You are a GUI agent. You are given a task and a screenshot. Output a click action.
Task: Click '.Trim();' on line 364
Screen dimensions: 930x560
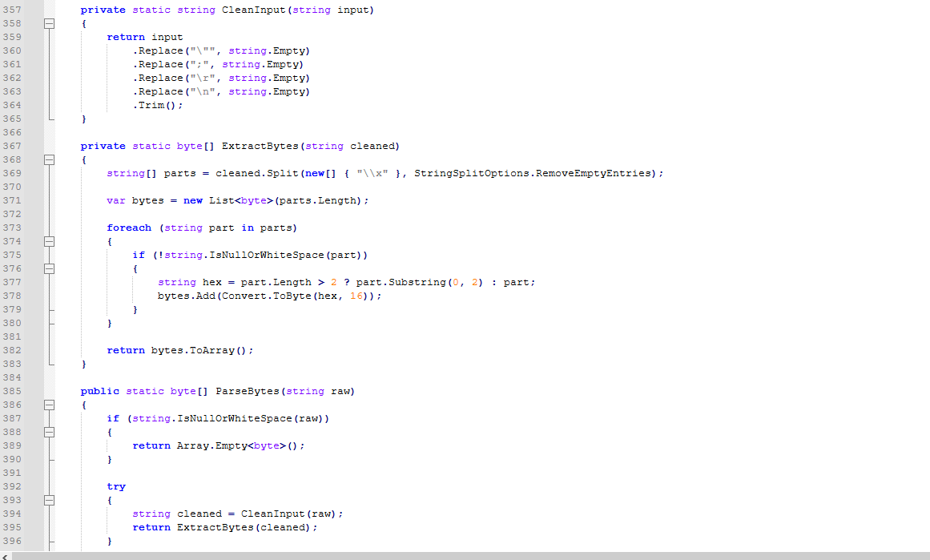[x=158, y=106]
